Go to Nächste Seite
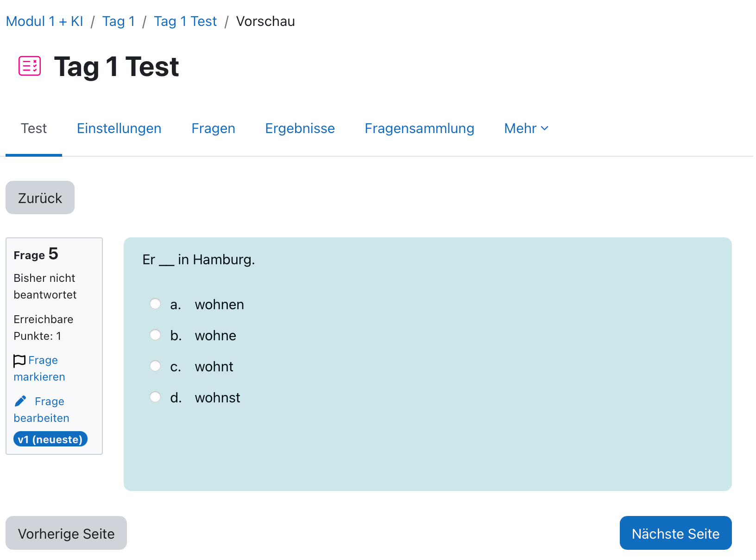 (x=675, y=533)
